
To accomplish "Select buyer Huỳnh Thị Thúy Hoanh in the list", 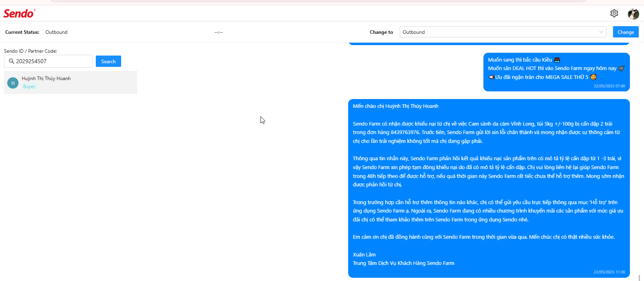I will pyautogui.click(x=70, y=83).
